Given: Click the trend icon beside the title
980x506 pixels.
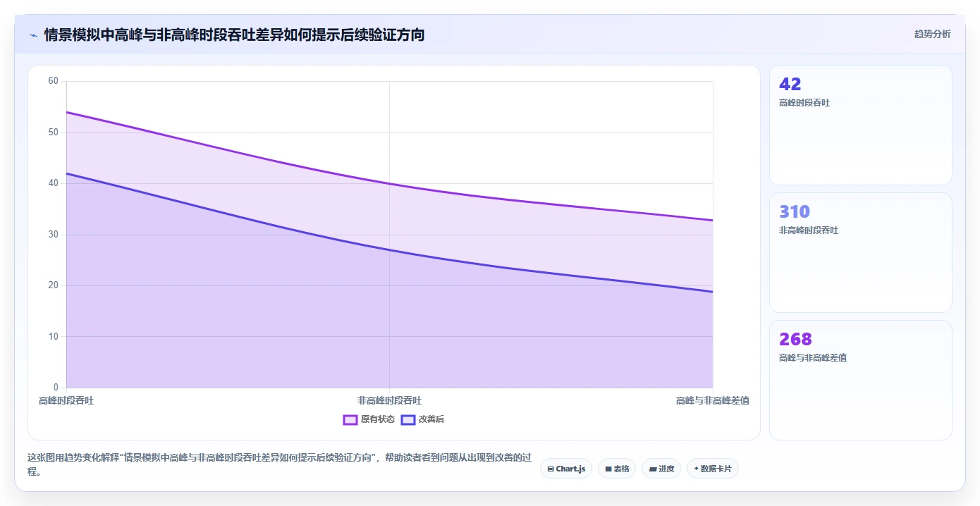Looking at the screenshot, I should tap(33, 35).
